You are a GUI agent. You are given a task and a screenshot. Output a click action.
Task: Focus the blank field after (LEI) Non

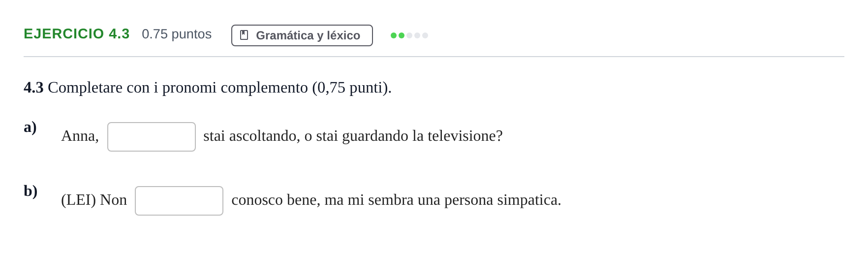pos(179,201)
